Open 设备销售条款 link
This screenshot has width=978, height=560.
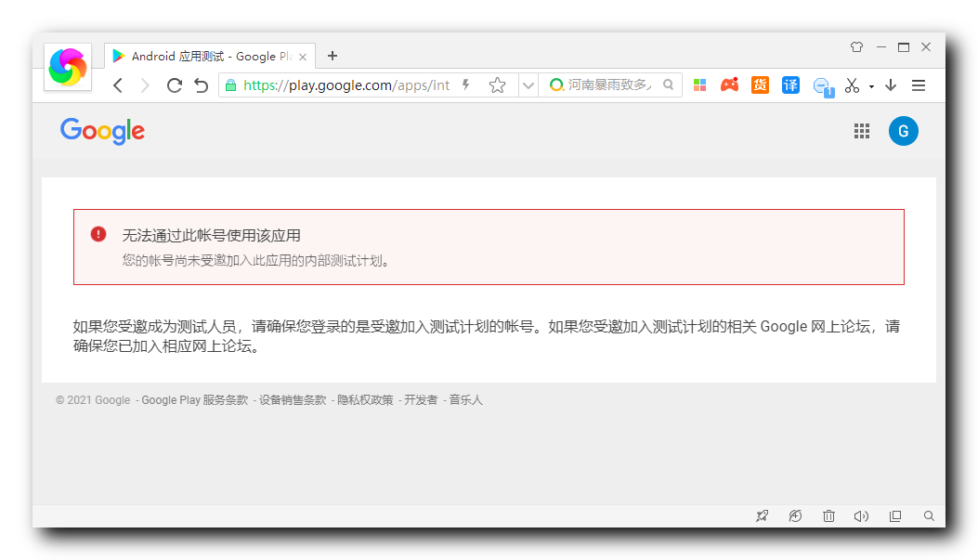(293, 399)
